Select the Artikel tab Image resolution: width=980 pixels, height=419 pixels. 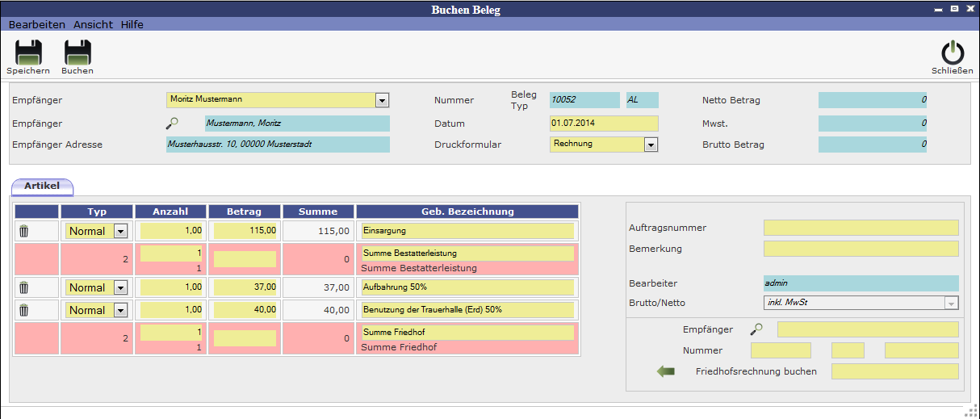(42, 186)
